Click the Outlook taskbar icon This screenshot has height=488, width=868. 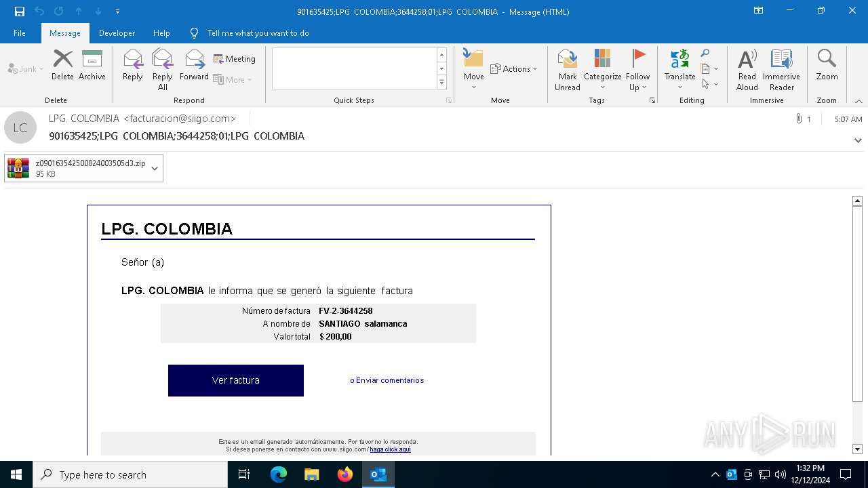pos(378,474)
